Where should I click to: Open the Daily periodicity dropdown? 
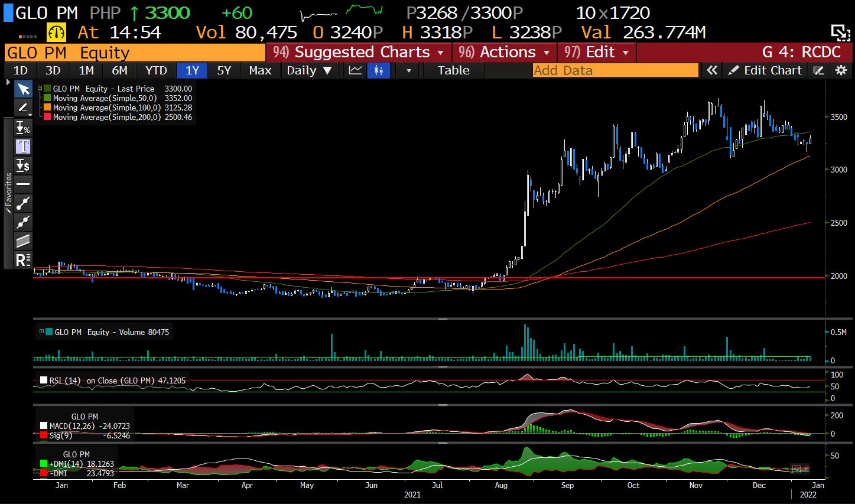(x=309, y=70)
